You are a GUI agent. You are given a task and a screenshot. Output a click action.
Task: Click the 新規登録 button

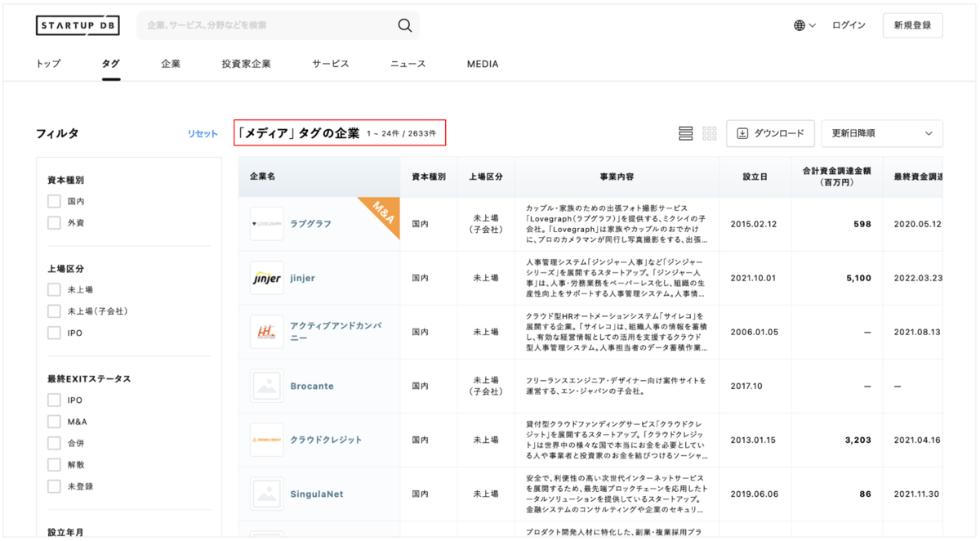pyautogui.click(x=912, y=25)
